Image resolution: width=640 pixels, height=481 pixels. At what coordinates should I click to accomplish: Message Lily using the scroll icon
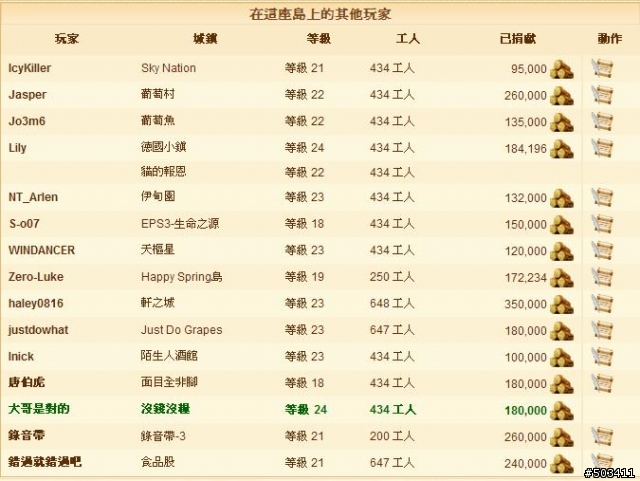tap(602, 148)
